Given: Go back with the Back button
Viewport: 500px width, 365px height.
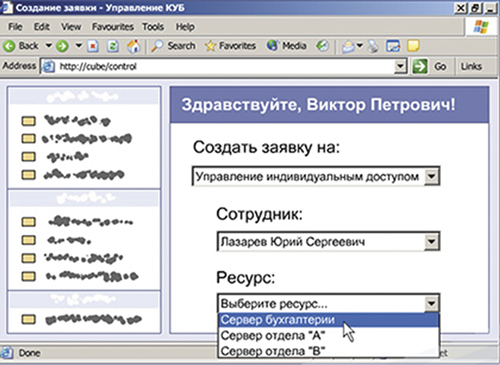Looking at the screenshot, I should pyautogui.click(x=21, y=46).
